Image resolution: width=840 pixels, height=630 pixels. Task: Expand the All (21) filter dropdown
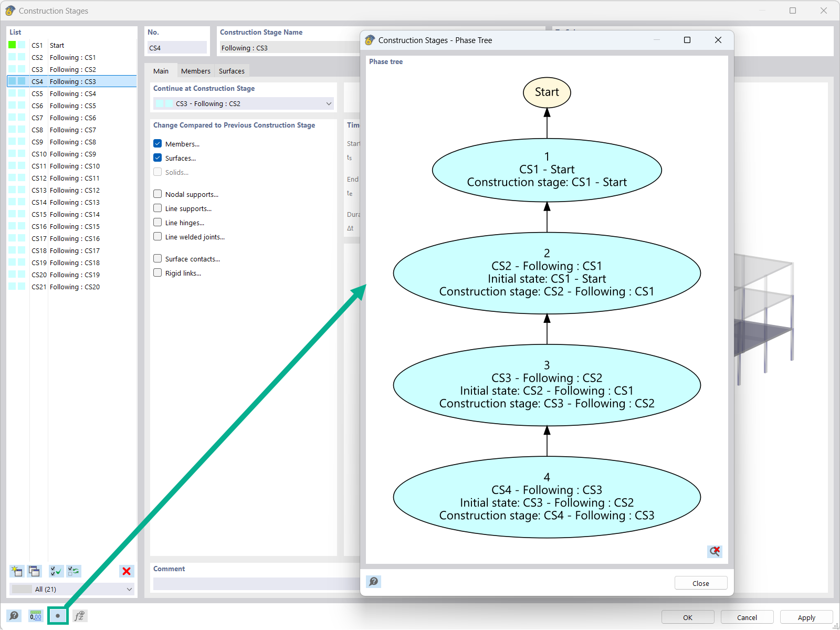(129, 589)
